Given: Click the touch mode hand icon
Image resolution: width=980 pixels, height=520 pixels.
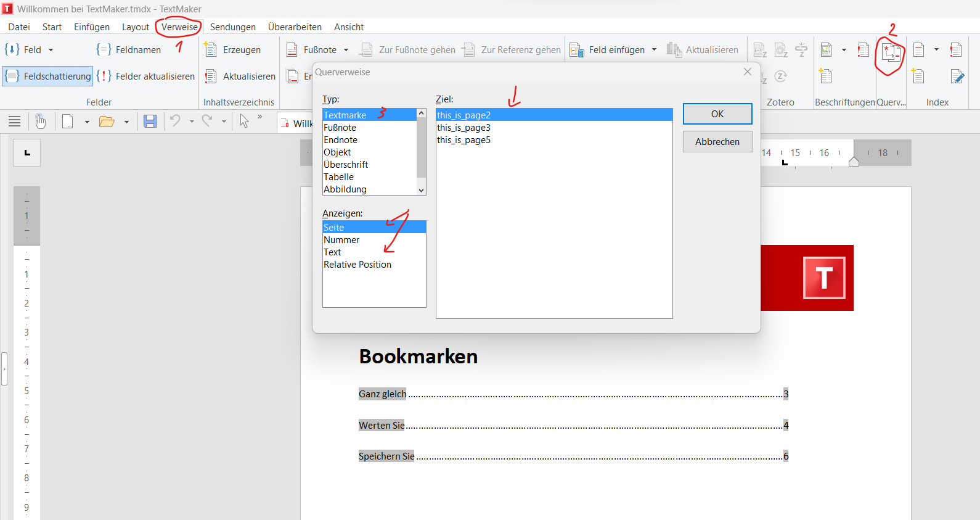Looking at the screenshot, I should pyautogui.click(x=41, y=122).
